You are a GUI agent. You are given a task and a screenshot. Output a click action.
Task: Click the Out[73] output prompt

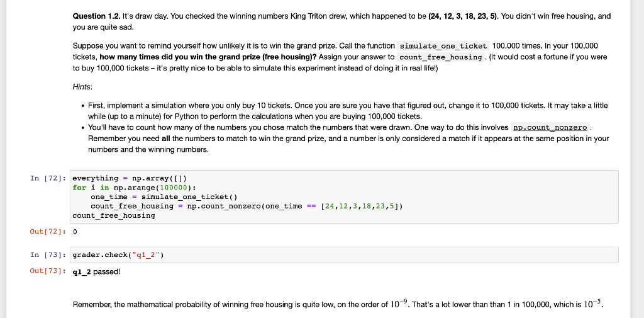point(48,271)
